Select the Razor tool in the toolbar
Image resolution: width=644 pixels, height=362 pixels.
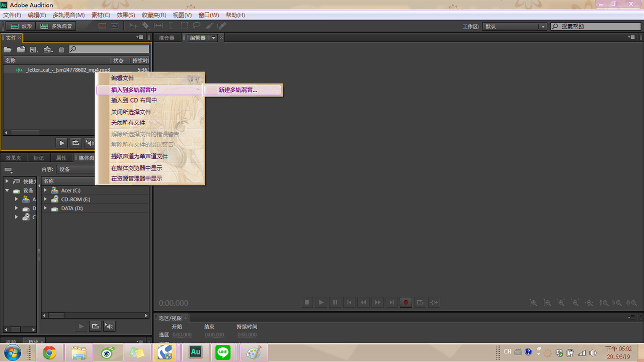coord(145,26)
